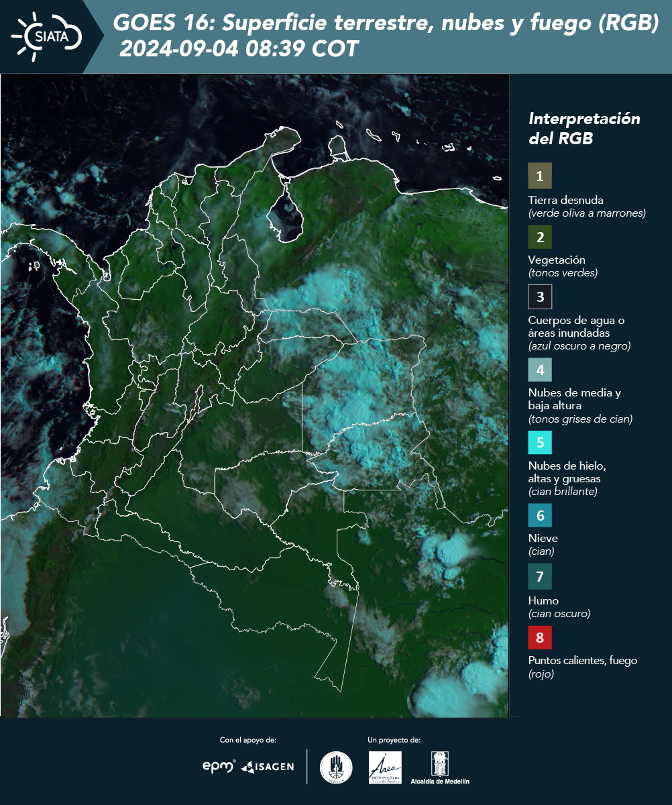This screenshot has height=805, width=672.
Task: Click '(tonos grises de cian)' text
Action: 580,419
